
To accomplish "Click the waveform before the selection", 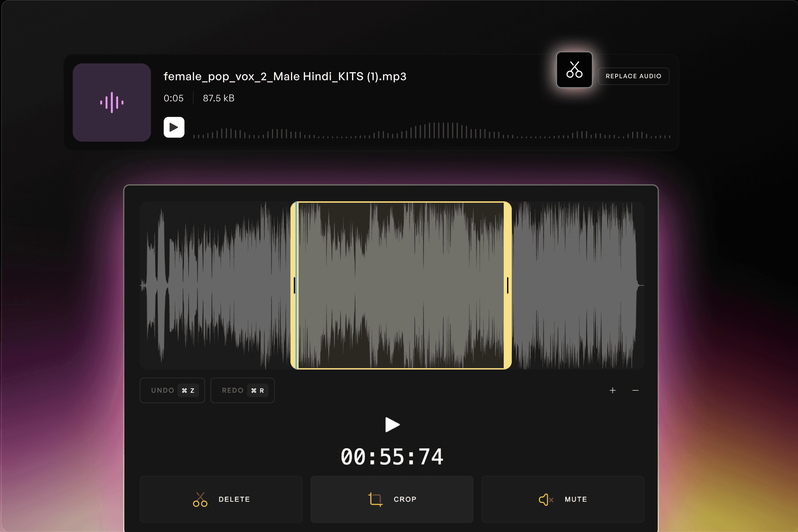I will (x=215, y=285).
